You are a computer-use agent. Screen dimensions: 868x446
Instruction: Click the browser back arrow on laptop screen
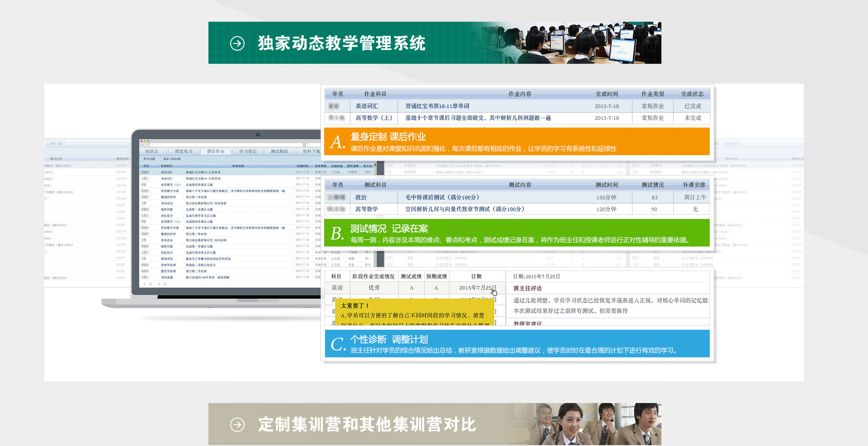(x=143, y=145)
